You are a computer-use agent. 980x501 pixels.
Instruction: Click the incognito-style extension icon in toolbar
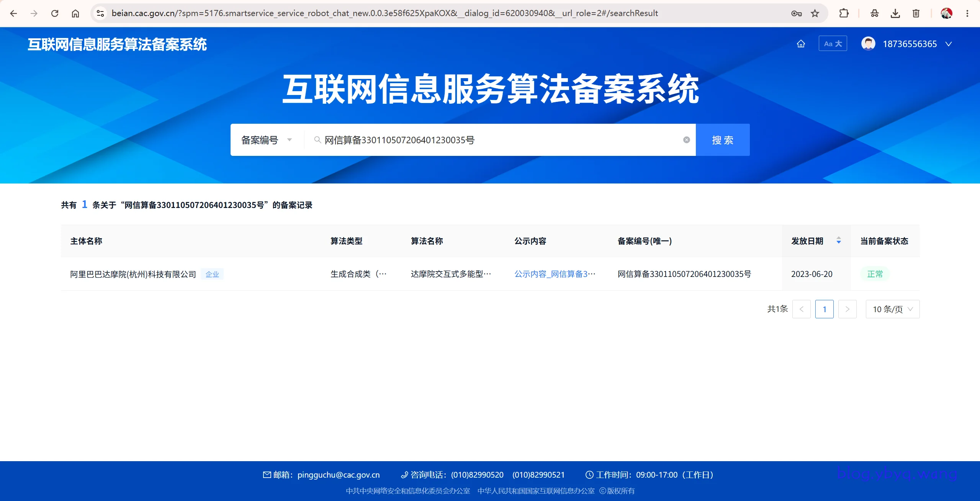(x=875, y=13)
